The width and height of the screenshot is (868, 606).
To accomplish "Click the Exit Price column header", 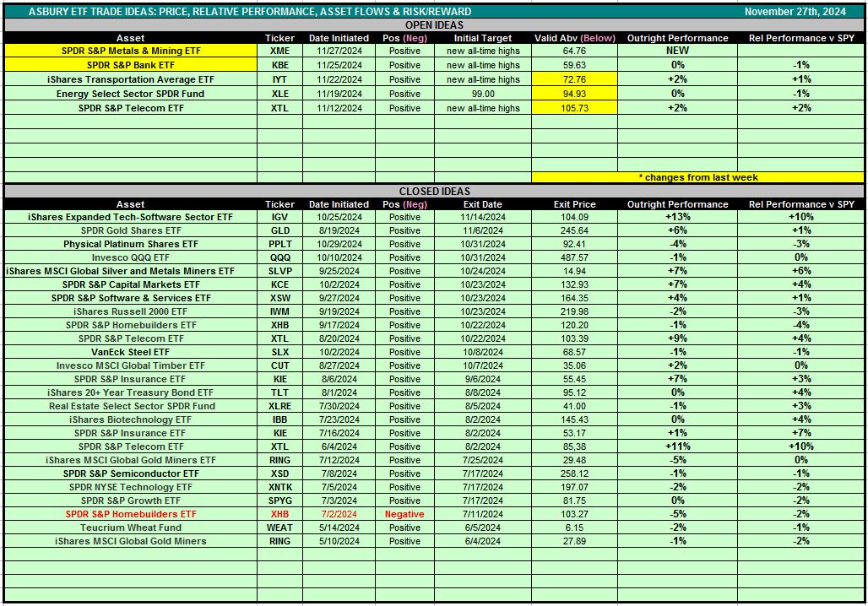I will coord(574,204).
